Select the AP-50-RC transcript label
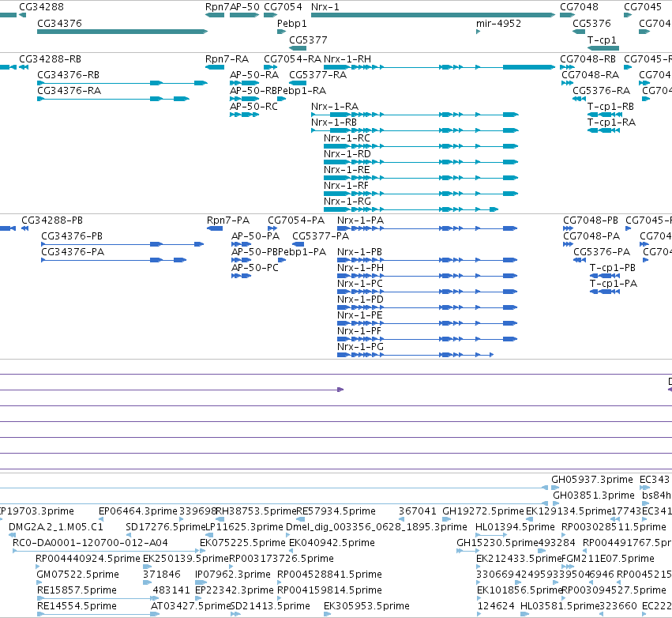The width and height of the screenshot is (672, 618). pos(253,107)
